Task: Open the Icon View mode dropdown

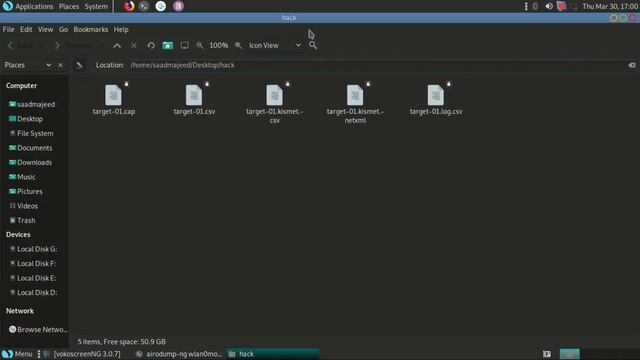Action: pyautogui.click(x=275, y=45)
